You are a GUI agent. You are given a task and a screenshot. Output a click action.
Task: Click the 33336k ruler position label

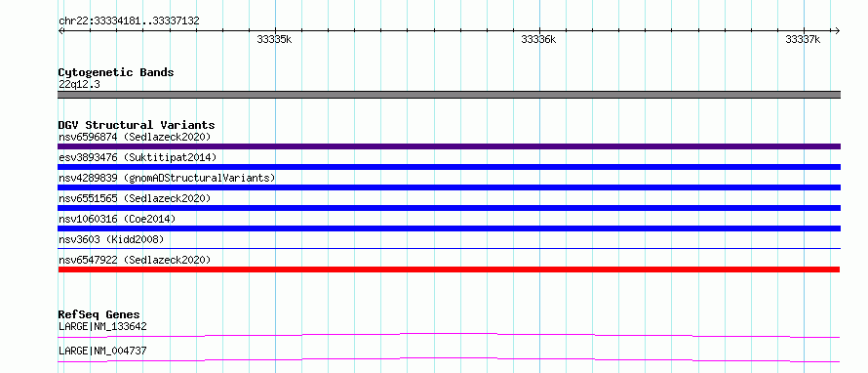click(538, 39)
